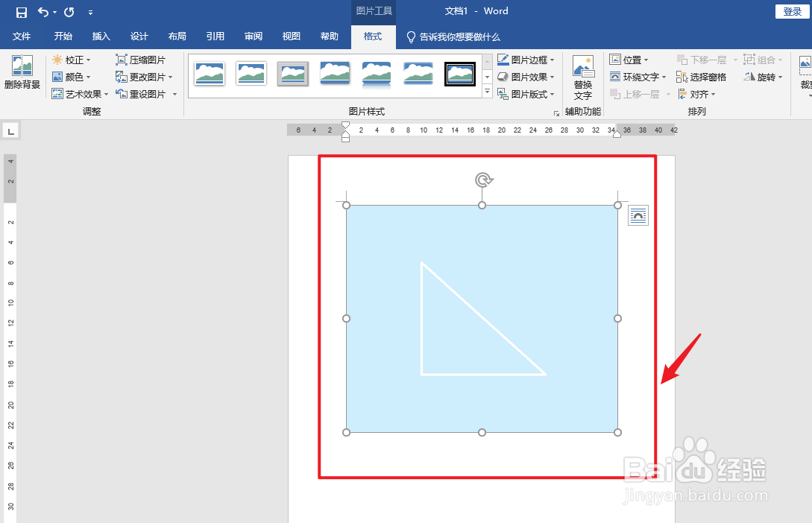
Task: Open the 图片版式 picture layout menu
Action: coord(526,94)
